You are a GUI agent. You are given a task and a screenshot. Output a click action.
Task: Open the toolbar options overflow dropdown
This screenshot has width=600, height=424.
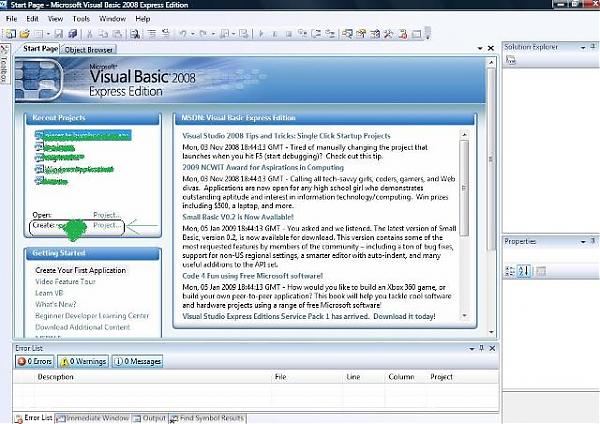click(x=428, y=34)
